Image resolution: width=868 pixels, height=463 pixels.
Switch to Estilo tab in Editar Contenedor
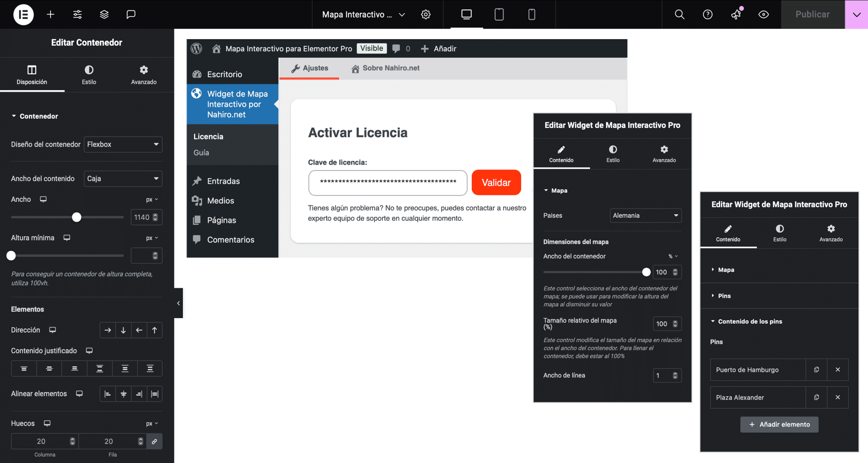click(89, 75)
